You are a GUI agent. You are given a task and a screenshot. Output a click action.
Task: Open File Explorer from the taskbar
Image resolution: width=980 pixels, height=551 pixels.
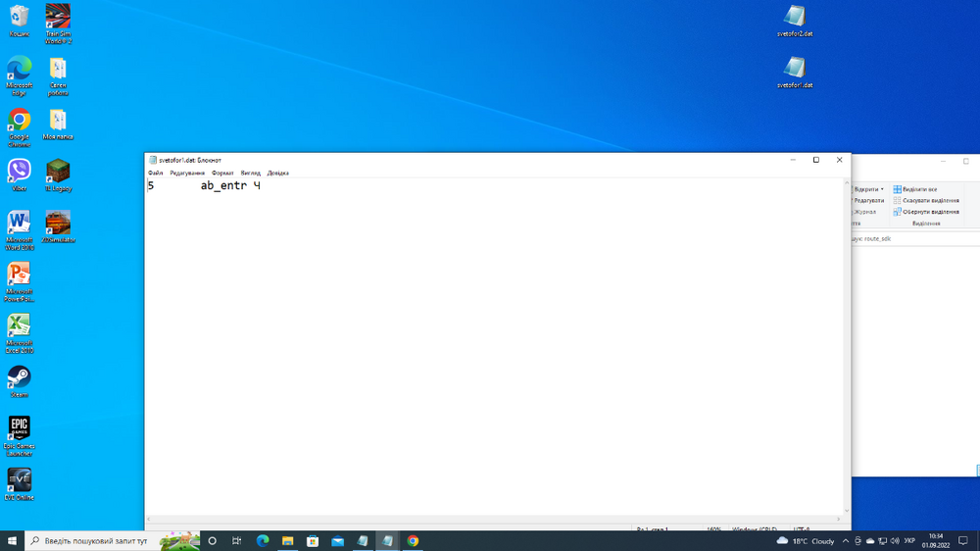coord(288,541)
